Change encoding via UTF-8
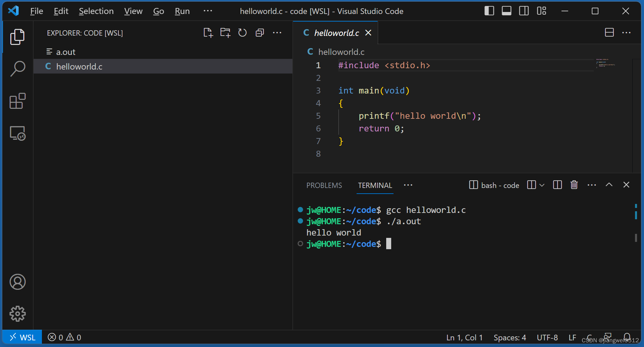Image resolution: width=644 pixels, height=347 pixels. point(547,337)
